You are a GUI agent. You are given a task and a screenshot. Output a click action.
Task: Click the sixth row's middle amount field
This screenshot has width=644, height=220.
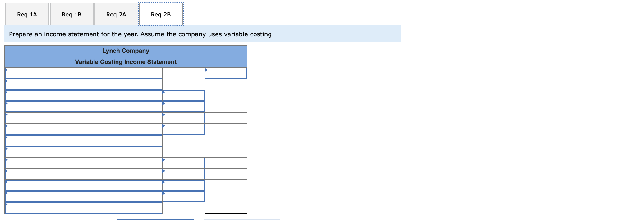click(184, 129)
